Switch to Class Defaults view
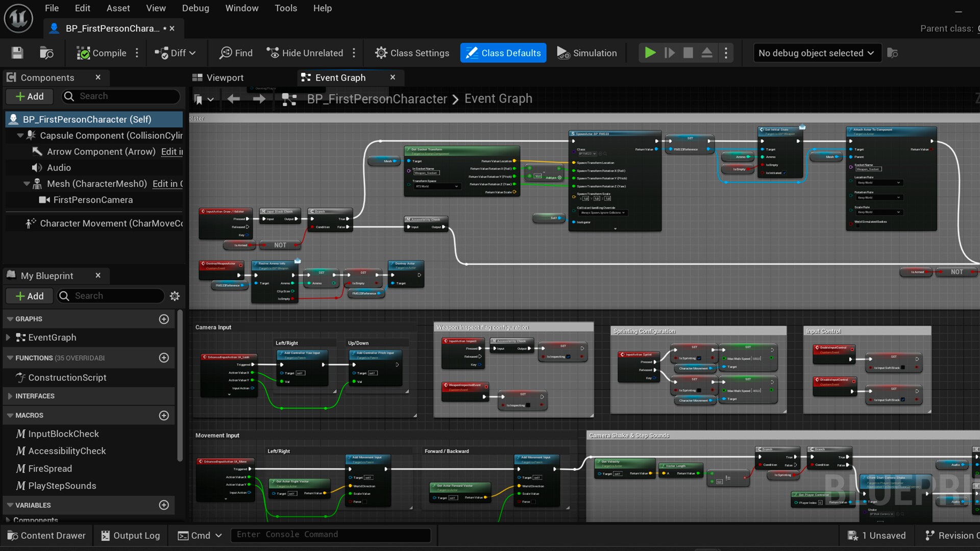 point(503,53)
